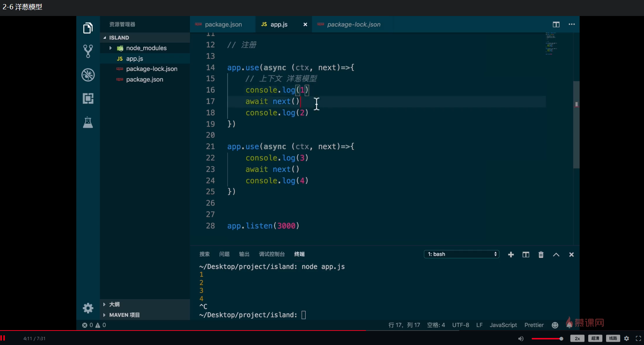Toggle fullscreen video mode

tap(638, 338)
